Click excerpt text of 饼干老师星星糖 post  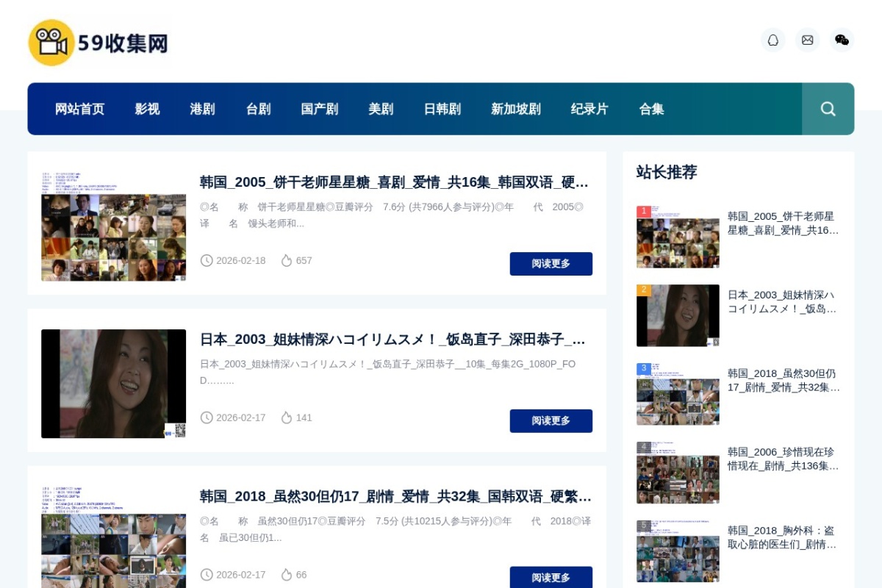(x=392, y=215)
